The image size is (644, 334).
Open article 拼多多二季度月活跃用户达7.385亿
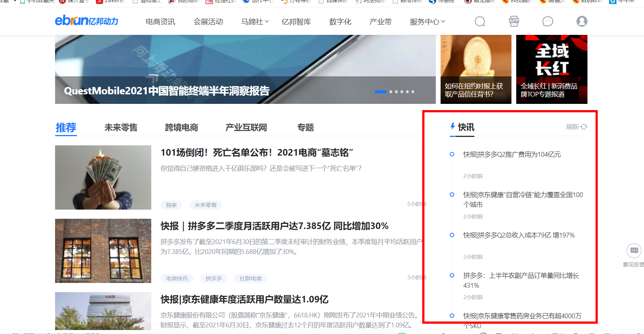click(275, 226)
